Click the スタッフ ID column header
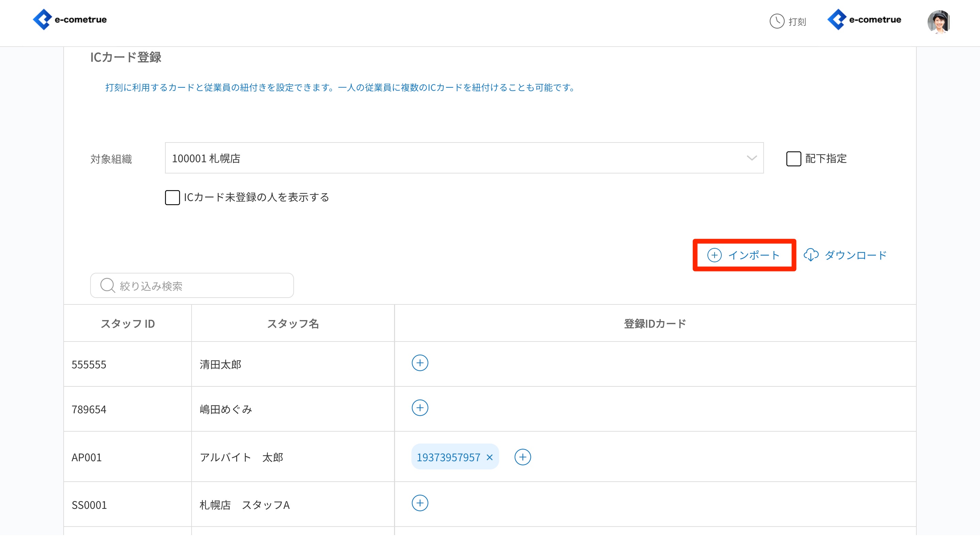Viewport: 980px width, 549px height. 128,323
